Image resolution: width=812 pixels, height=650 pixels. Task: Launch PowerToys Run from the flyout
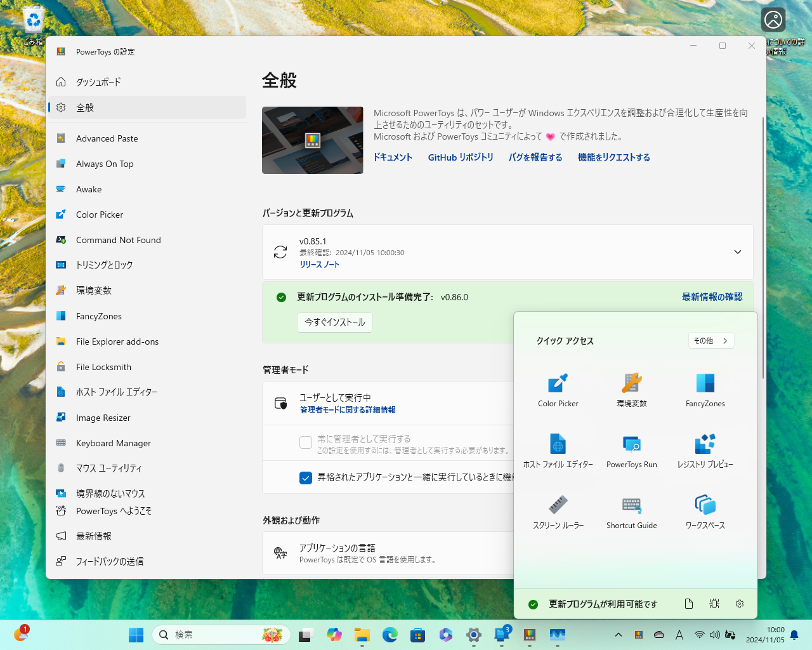click(x=632, y=451)
